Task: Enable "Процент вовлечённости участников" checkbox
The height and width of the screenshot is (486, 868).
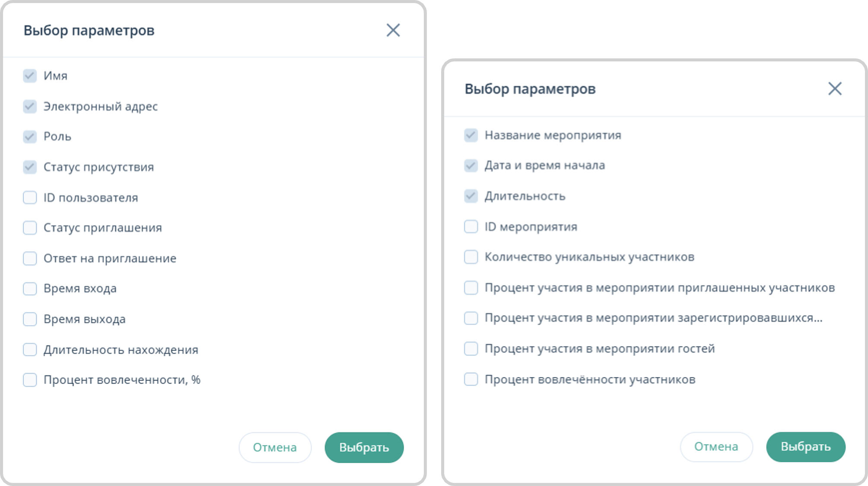Action: click(x=471, y=379)
